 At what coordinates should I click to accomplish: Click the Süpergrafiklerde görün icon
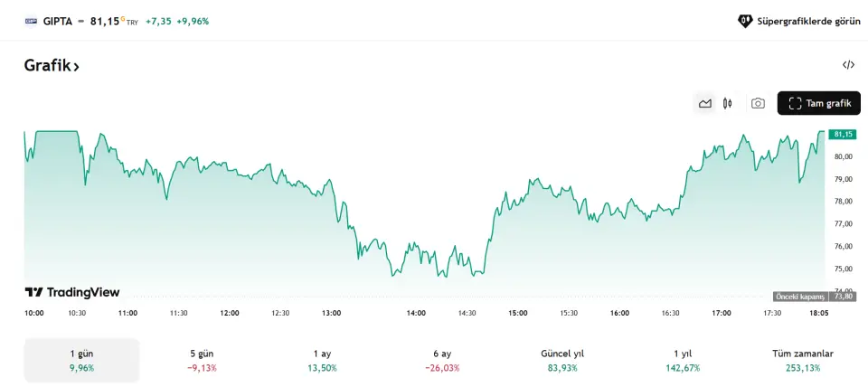point(745,20)
